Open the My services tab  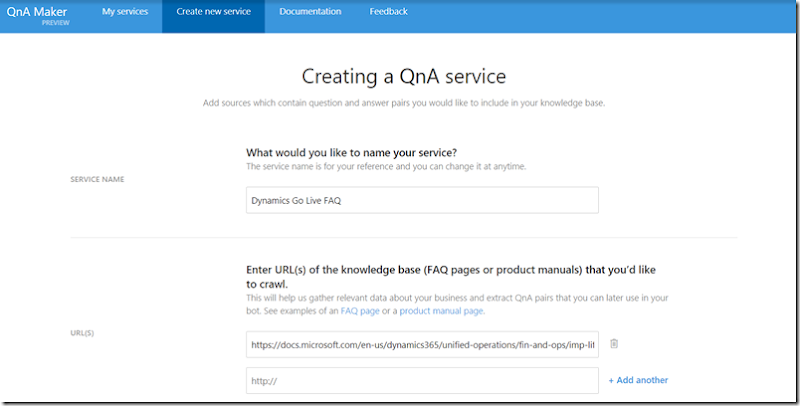click(x=125, y=11)
